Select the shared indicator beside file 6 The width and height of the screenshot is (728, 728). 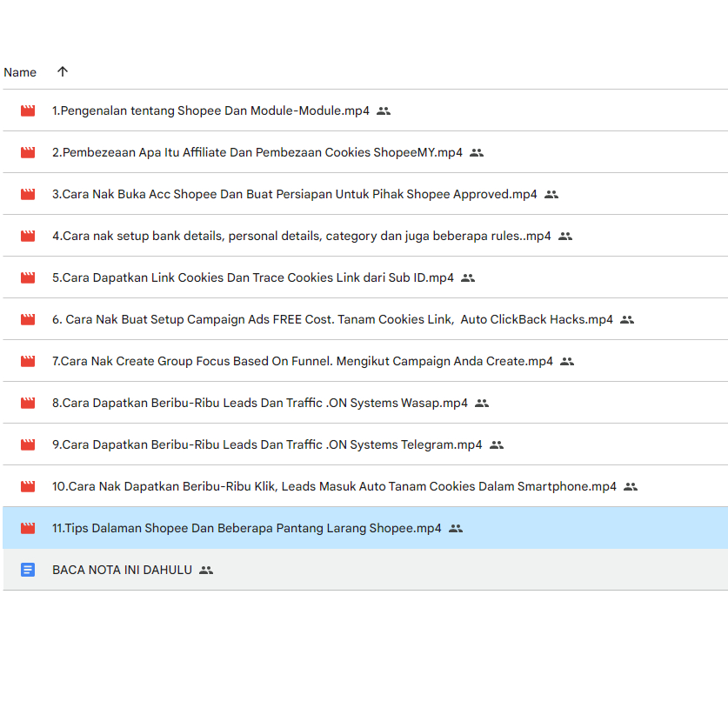tap(627, 319)
